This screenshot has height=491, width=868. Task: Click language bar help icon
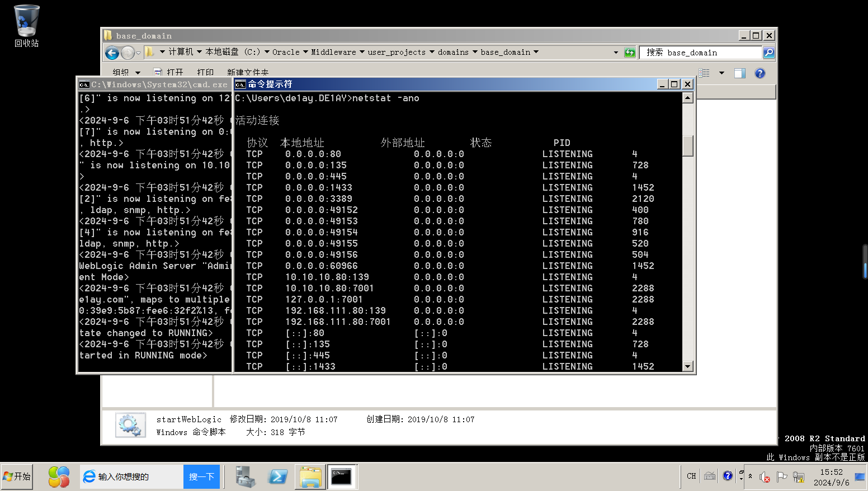coord(728,476)
